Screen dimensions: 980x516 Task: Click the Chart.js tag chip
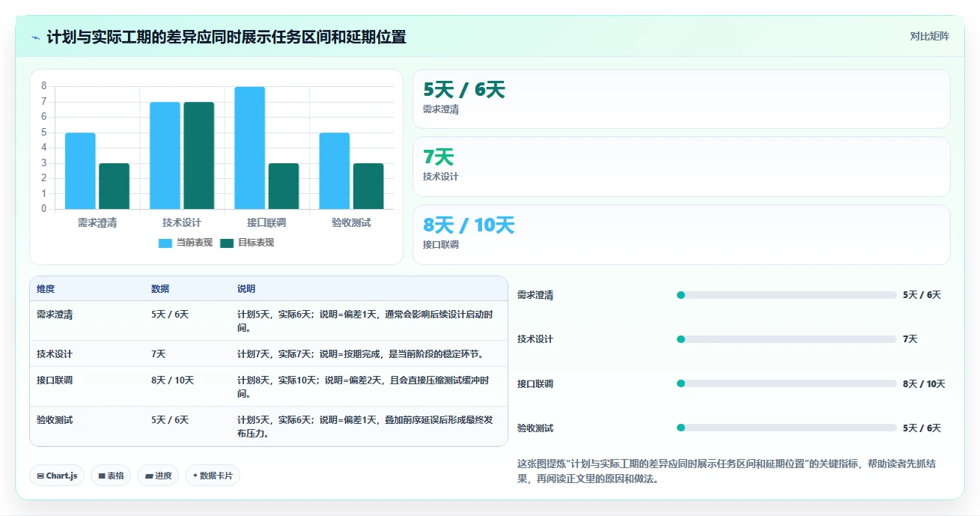pyautogui.click(x=57, y=476)
